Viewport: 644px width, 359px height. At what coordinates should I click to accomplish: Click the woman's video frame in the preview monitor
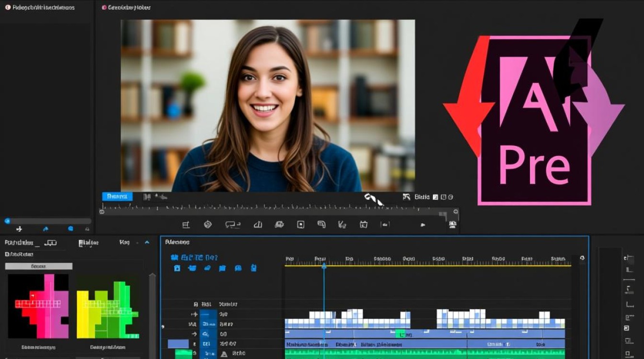pyautogui.click(x=268, y=106)
